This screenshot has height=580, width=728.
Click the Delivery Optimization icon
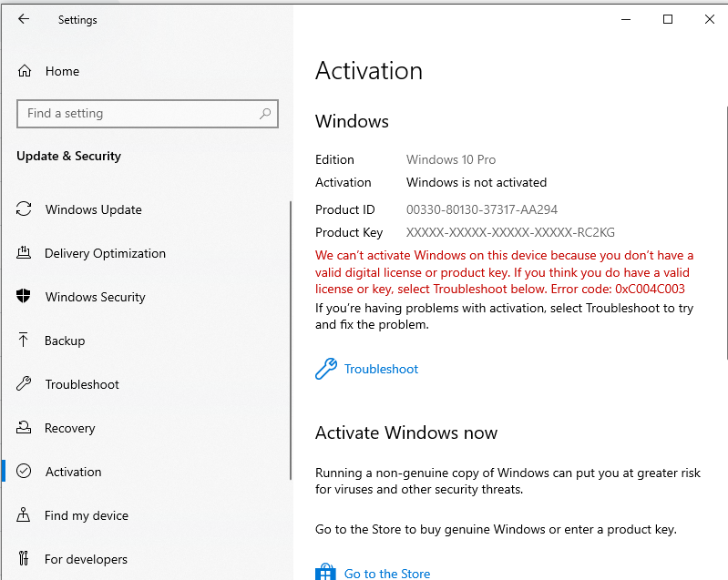point(24,253)
